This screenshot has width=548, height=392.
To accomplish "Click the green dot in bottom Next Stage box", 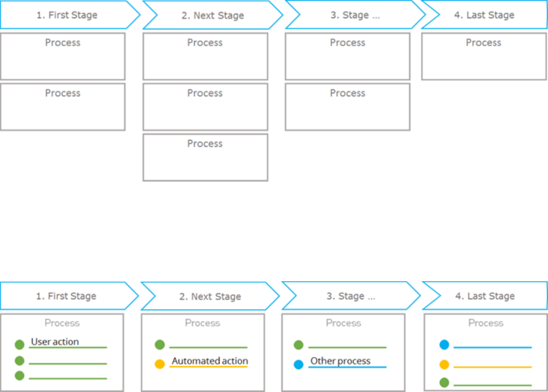I will point(160,345).
